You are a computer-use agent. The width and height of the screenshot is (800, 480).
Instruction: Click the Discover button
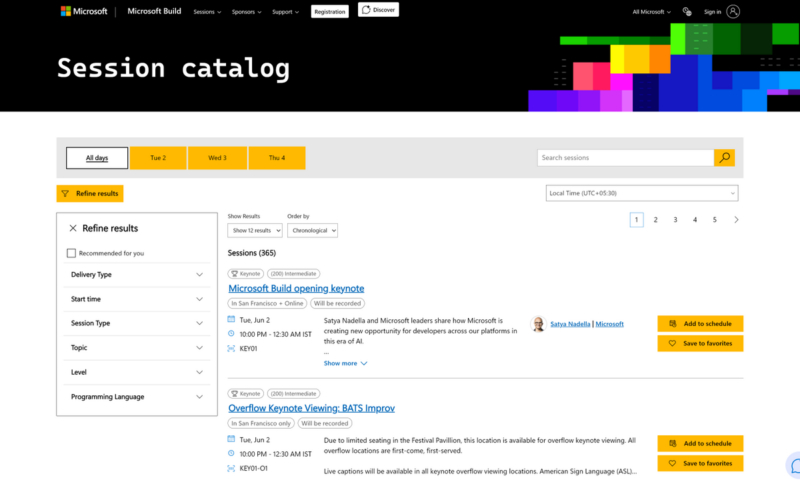tap(379, 10)
